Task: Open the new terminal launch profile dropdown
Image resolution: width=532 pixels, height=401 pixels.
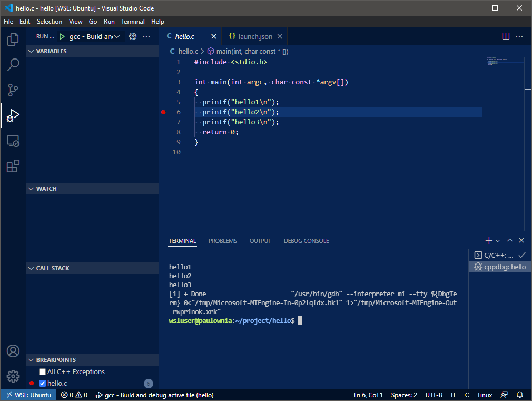Action: click(498, 241)
